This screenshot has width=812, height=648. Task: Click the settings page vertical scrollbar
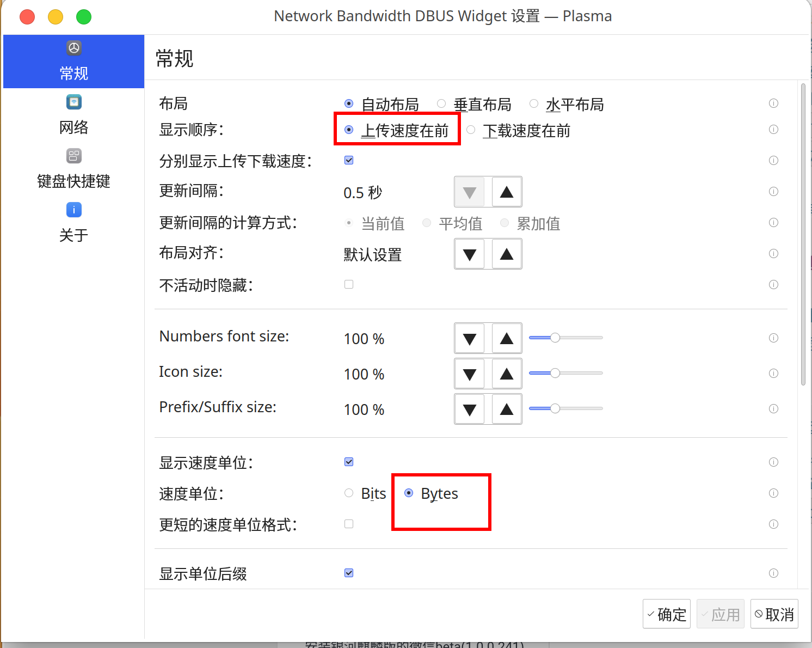coord(803,234)
